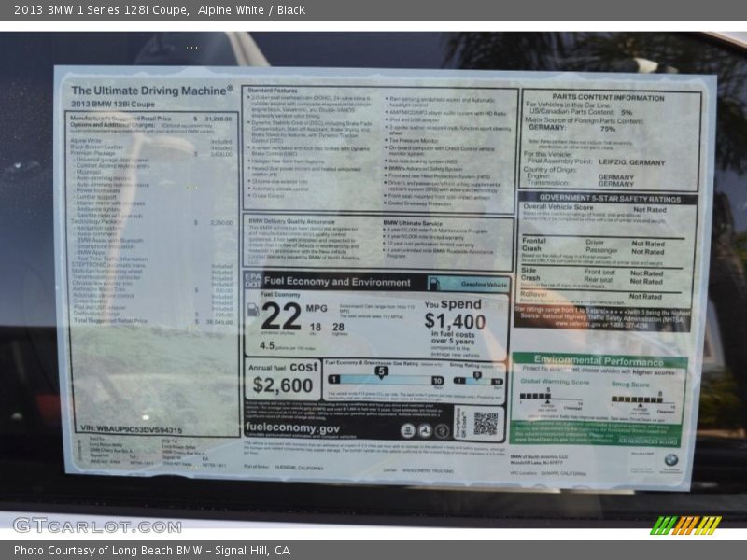Click the 'Alpine White / Black' caption text
The width and height of the screenshot is (747, 560).
click(251, 10)
